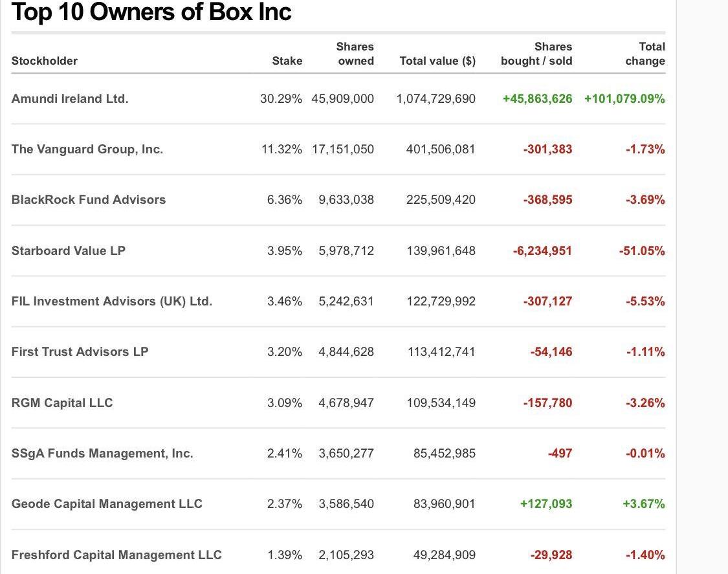The height and width of the screenshot is (574, 728).
Task: Click the Total value ($) column header
Action: pyautogui.click(x=437, y=61)
